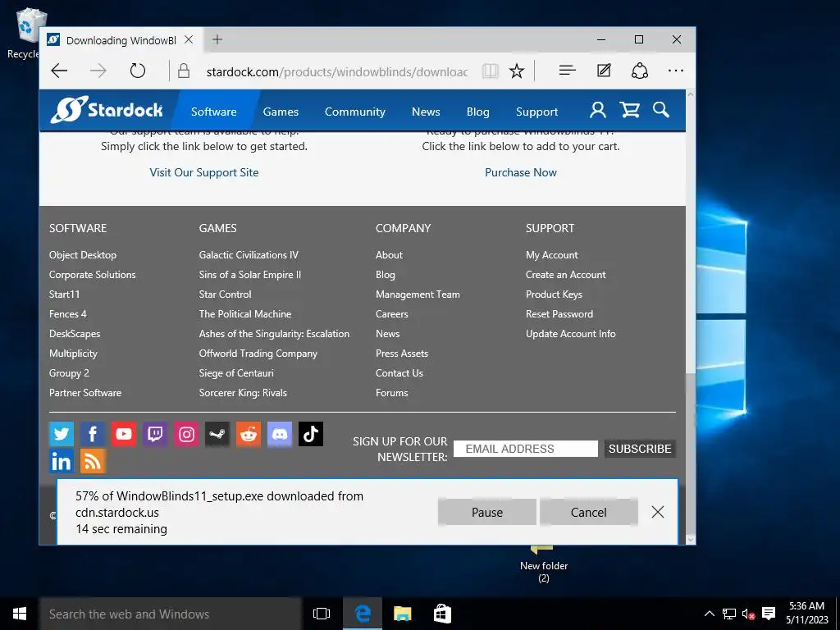Show hidden tray icons chevron

point(709,614)
